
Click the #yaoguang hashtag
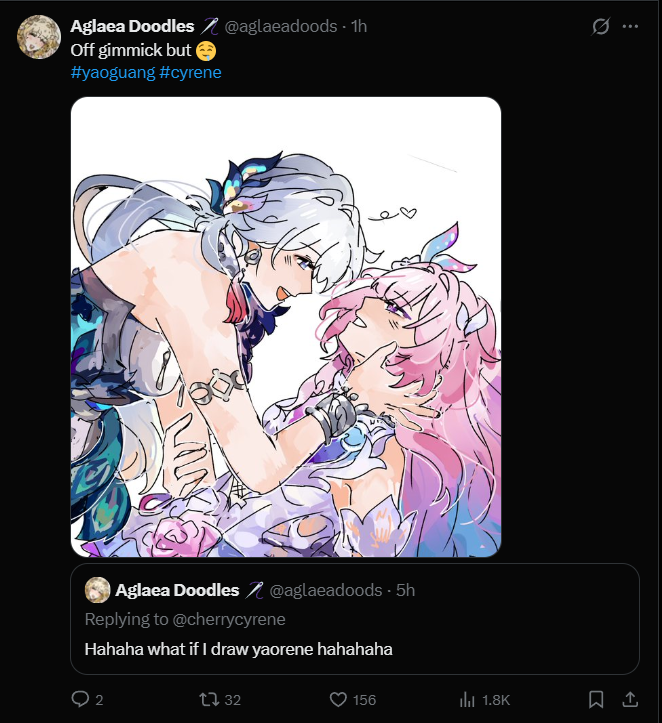[113, 72]
